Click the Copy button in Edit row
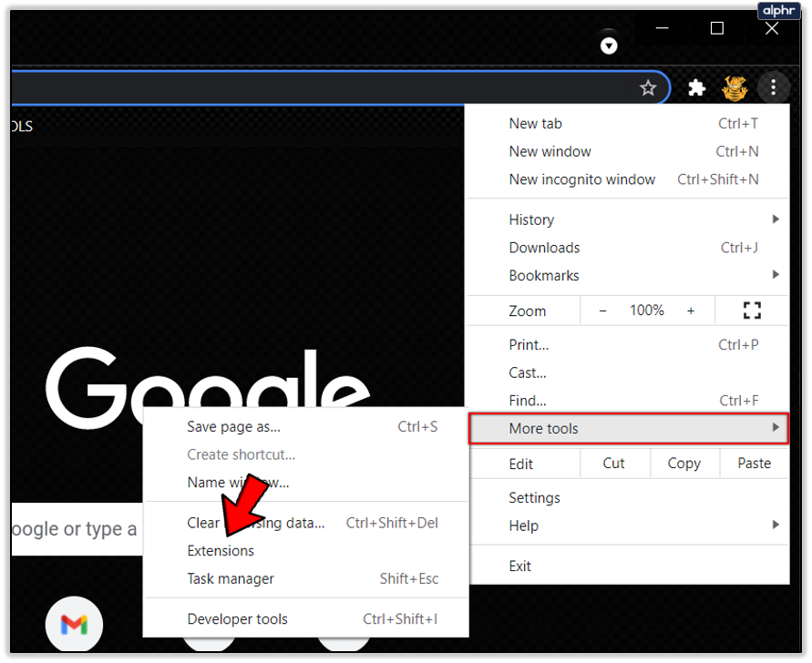The image size is (812, 663). point(684,464)
